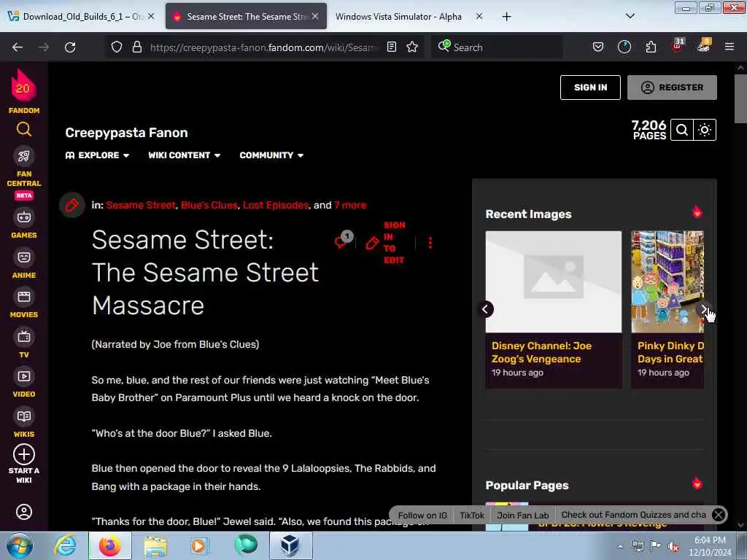
Task: Click the pencil edit categories icon
Action: point(72,205)
